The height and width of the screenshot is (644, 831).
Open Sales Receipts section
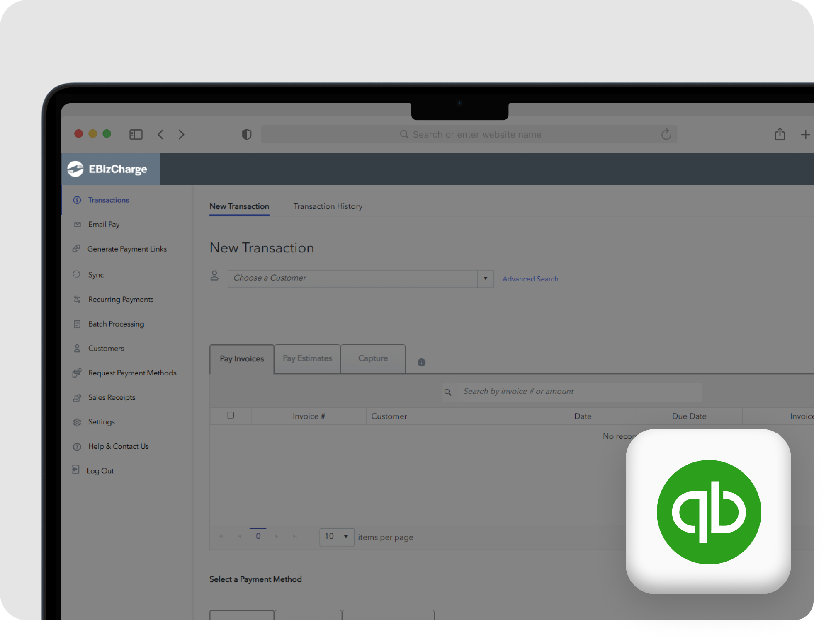[112, 397]
